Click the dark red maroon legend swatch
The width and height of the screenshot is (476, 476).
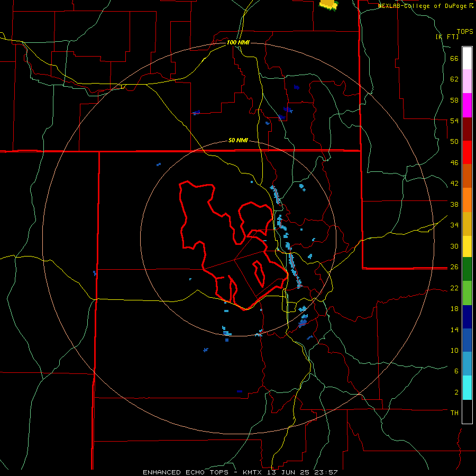467,129
